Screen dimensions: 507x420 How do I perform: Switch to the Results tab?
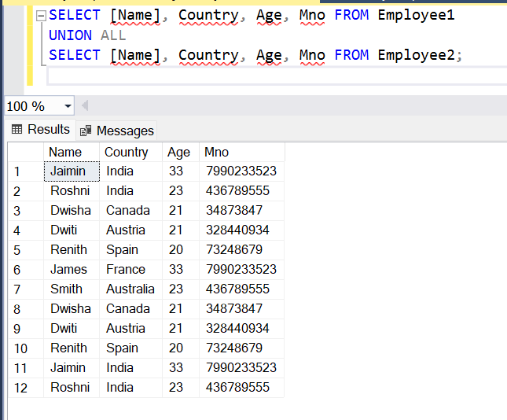[41, 130]
